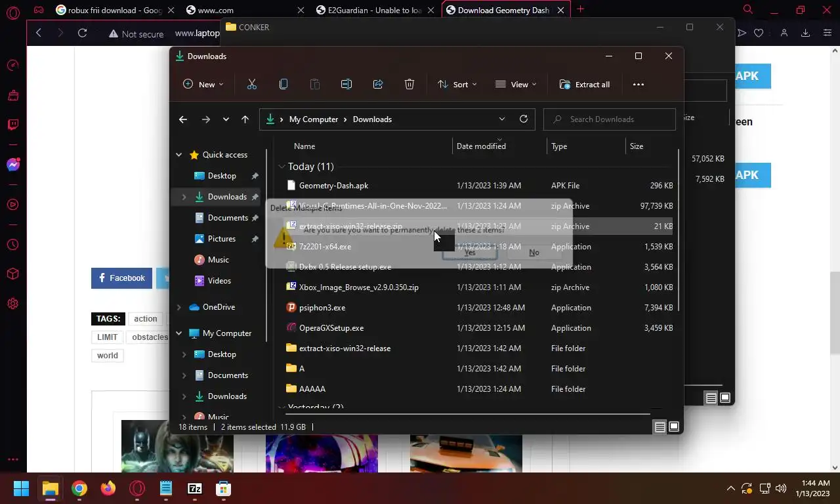Switch to large icons view in Downloads status bar
Image resolution: width=840 pixels, height=504 pixels.
click(x=673, y=427)
